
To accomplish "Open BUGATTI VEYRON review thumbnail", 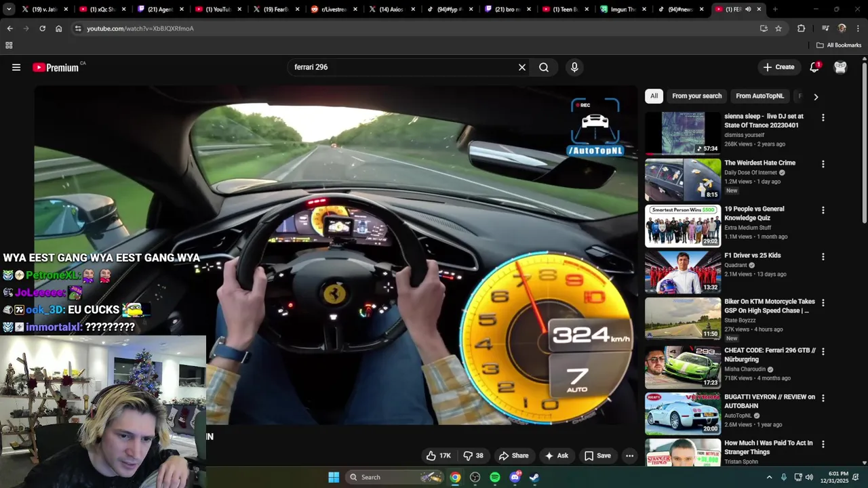I will (x=683, y=413).
